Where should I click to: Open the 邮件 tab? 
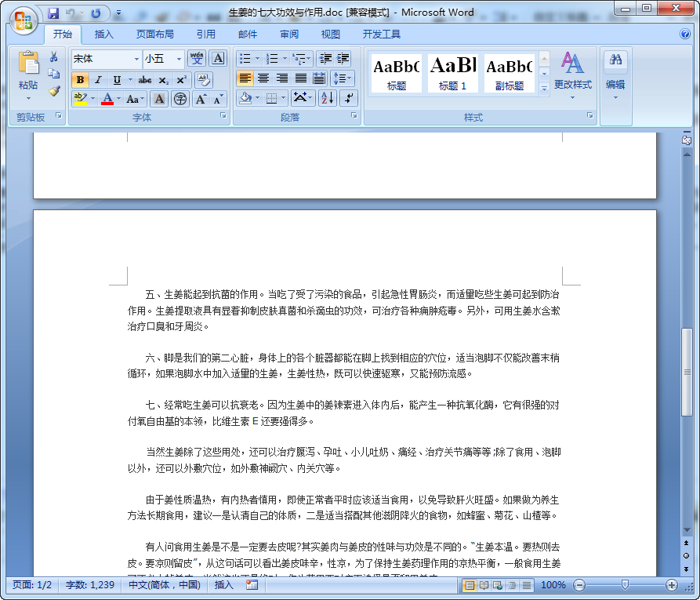tap(248, 35)
